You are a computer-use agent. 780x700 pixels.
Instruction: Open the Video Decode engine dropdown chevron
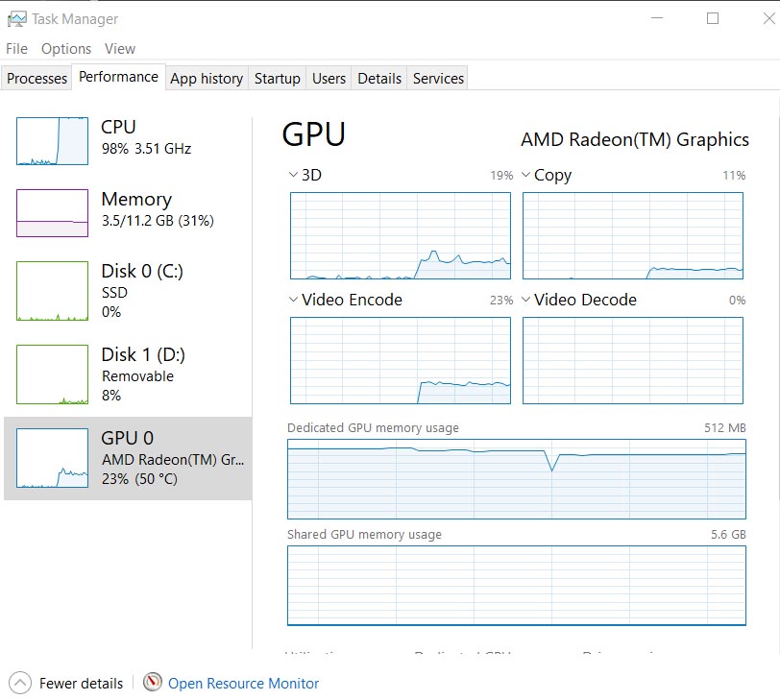point(525,300)
